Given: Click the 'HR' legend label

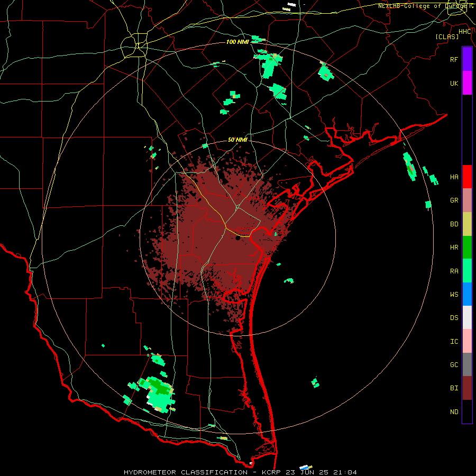Looking at the screenshot, I should pyautogui.click(x=454, y=248).
